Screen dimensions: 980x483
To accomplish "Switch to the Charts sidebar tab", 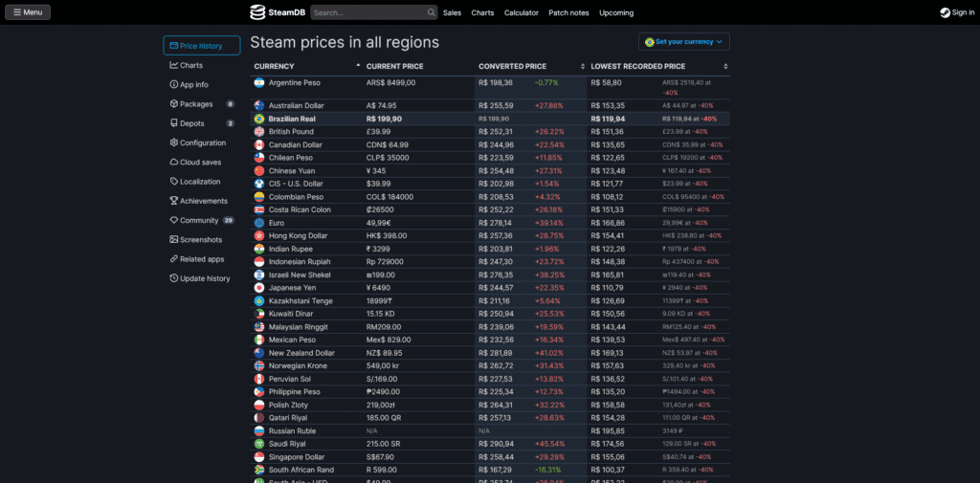I will pyautogui.click(x=190, y=65).
